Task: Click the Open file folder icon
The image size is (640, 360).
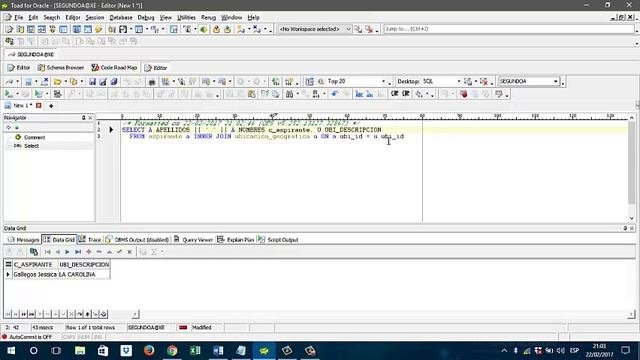Action: point(58,82)
